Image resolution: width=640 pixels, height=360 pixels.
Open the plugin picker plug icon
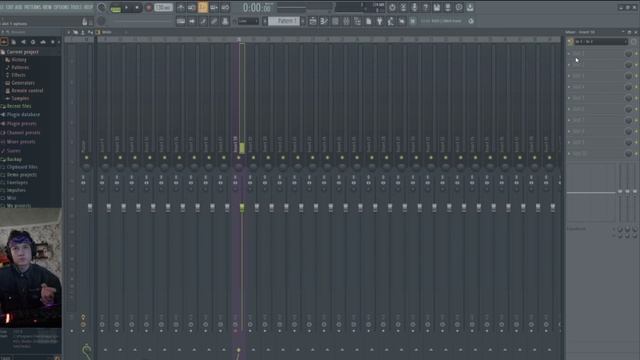(380, 21)
